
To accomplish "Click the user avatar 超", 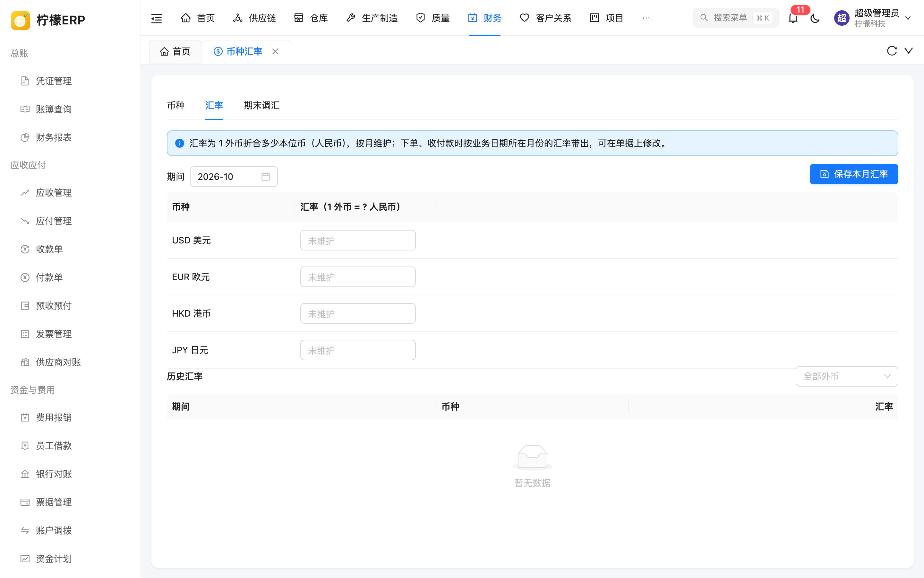I will tap(842, 18).
